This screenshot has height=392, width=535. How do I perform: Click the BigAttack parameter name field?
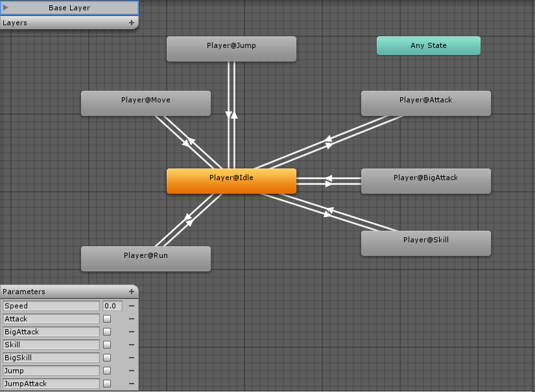point(51,332)
